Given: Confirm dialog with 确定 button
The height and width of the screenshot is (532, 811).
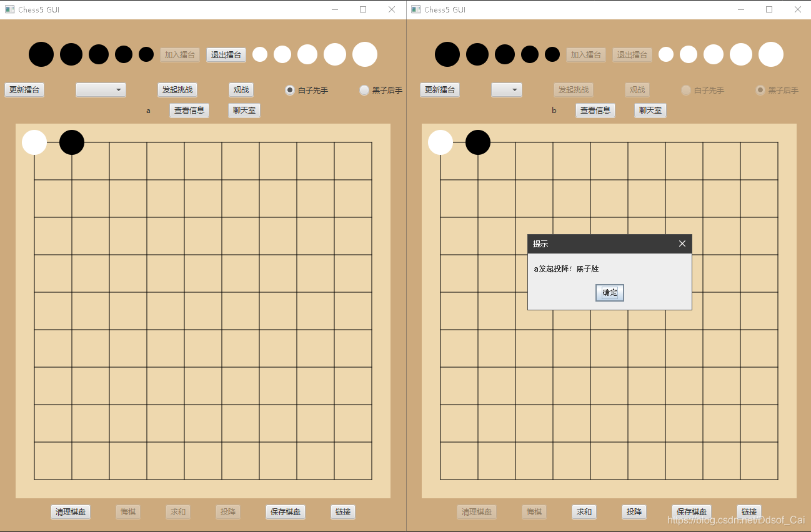Looking at the screenshot, I should click(610, 293).
